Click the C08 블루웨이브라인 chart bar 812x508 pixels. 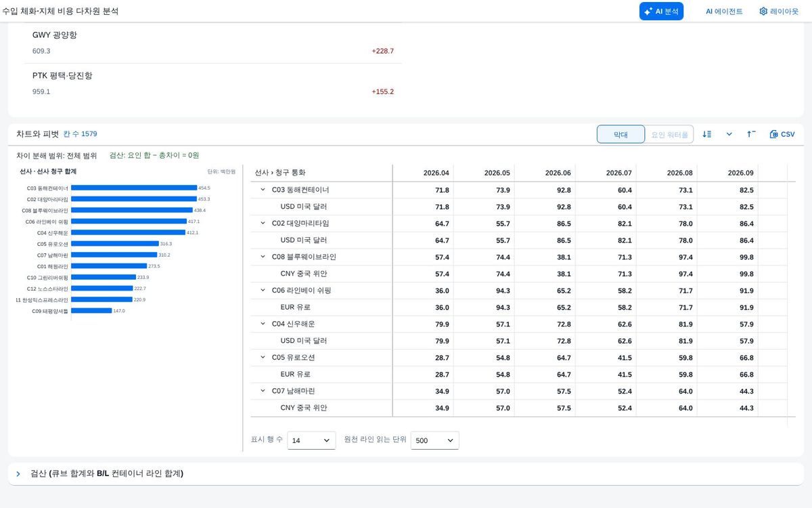[132, 210]
